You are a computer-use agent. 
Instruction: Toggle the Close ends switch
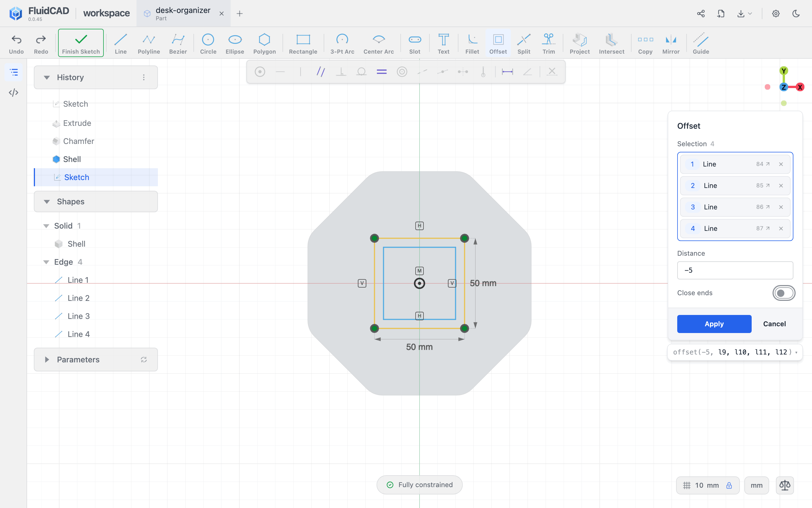[784, 293]
